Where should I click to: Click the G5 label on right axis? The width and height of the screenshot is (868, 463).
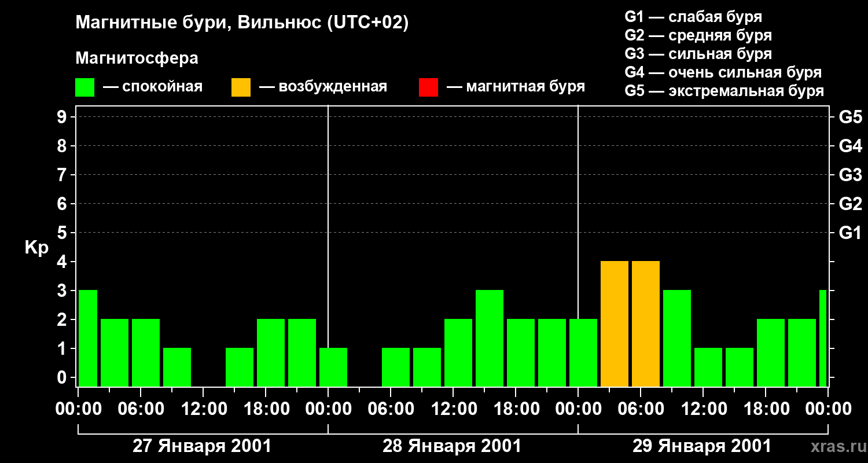[x=850, y=117]
